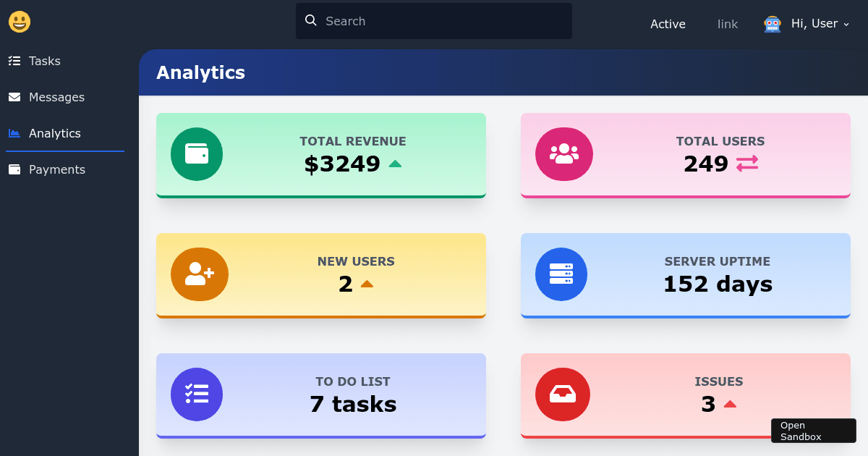Image resolution: width=868 pixels, height=456 pixels.
Task: Select the Payments card icon
Action: (x=14, y=169)
